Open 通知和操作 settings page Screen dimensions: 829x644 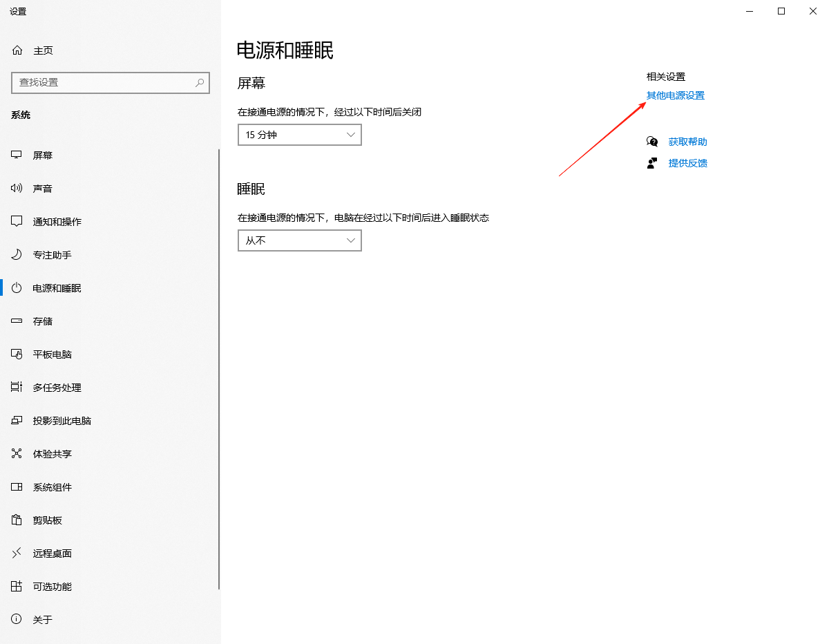57,222
